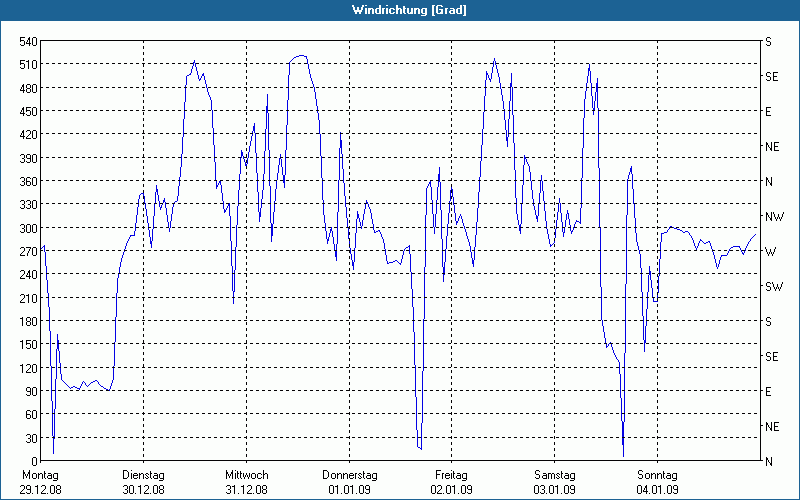This screenshot has height=500, width=800.
Task: Select the 90 label on the left axis
Action: pyautogui.click(x=31, y=392)
